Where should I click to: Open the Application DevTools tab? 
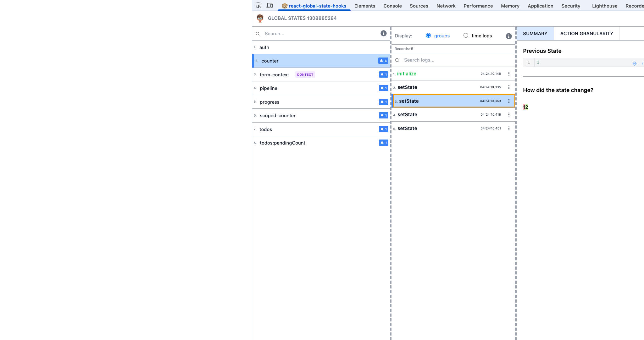540,6
